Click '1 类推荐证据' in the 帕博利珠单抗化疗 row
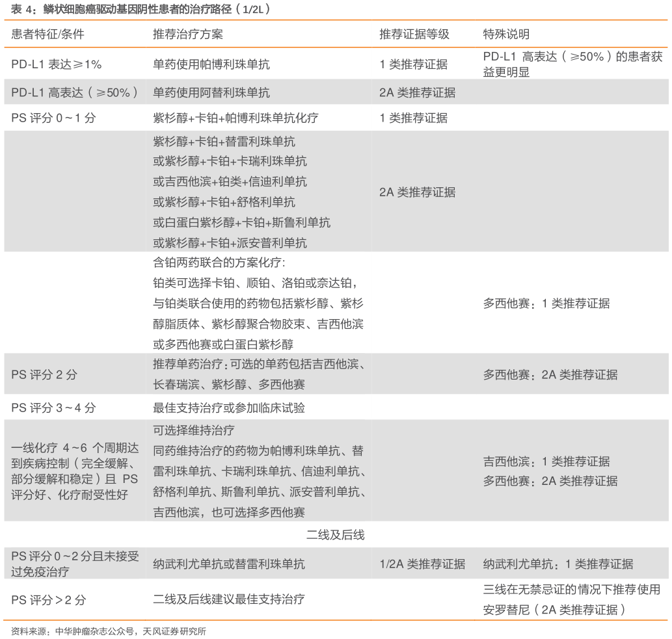Image resolution: width=672 pixels, height=639 pixels. [414, 118]
